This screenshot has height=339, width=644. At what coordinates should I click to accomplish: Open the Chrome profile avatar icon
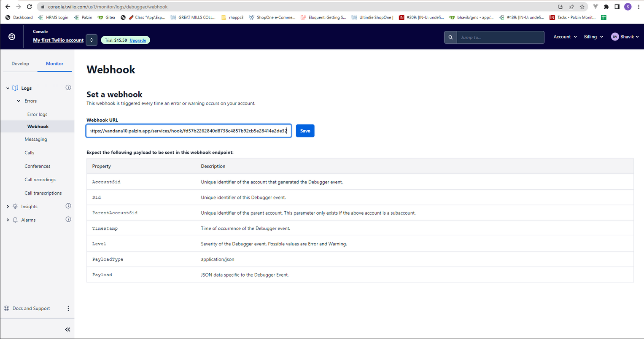tap(628, 7)
